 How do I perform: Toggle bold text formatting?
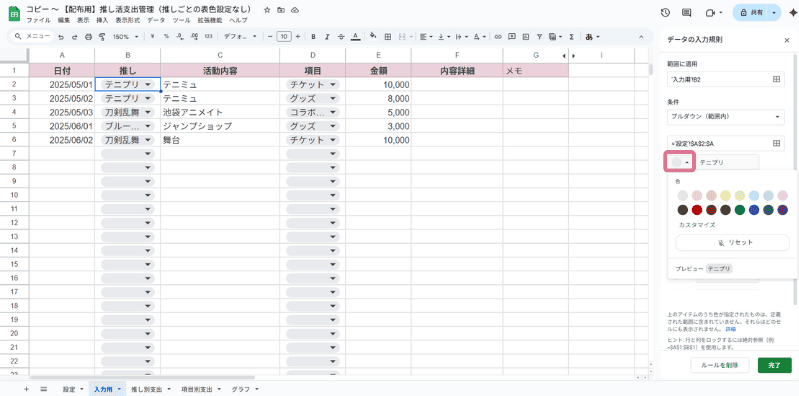pyautogui.click(x=313, y=37)
